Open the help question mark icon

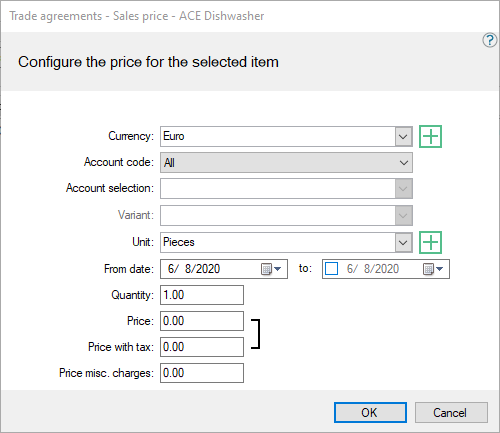pyautogui.click(x=489, y=40)
